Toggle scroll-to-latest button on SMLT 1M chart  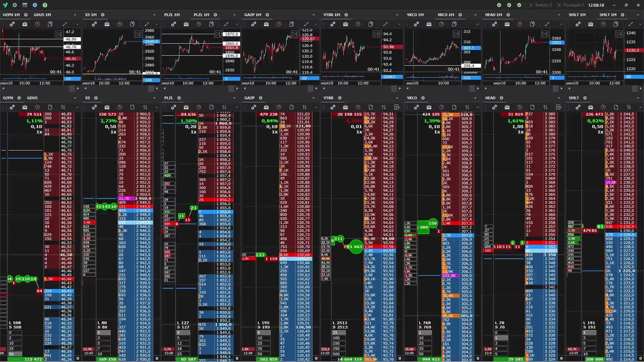click(619, 34)
